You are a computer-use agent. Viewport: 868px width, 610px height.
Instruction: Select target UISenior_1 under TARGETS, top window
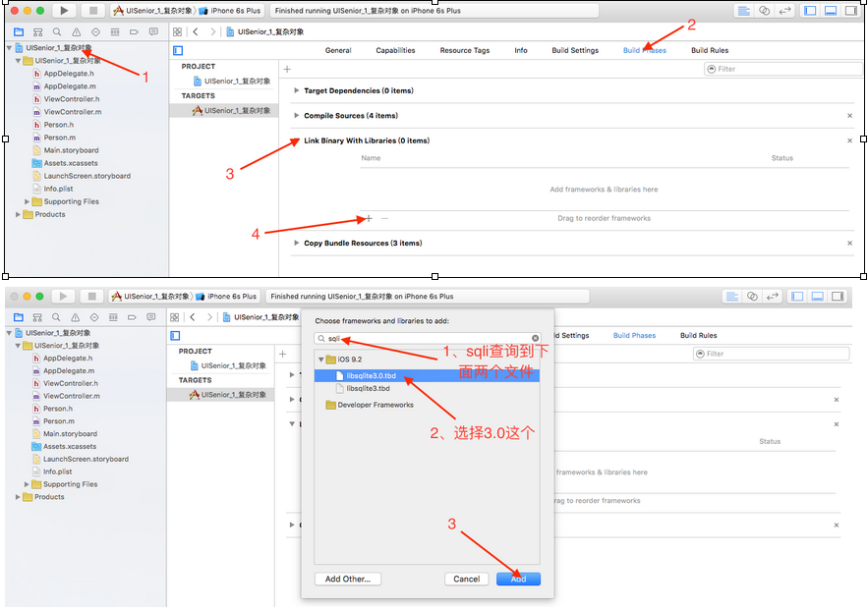[x=231, y=111]
